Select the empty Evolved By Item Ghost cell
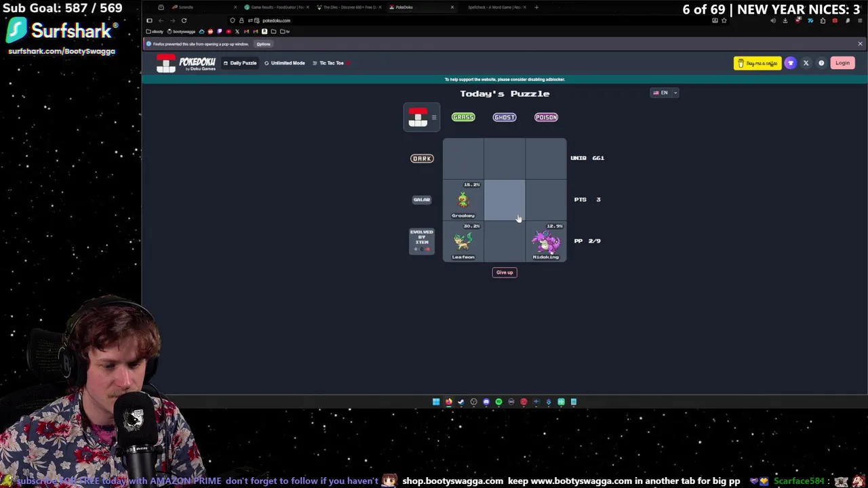This screenshot has width=868, height=488. pos(505,241)
